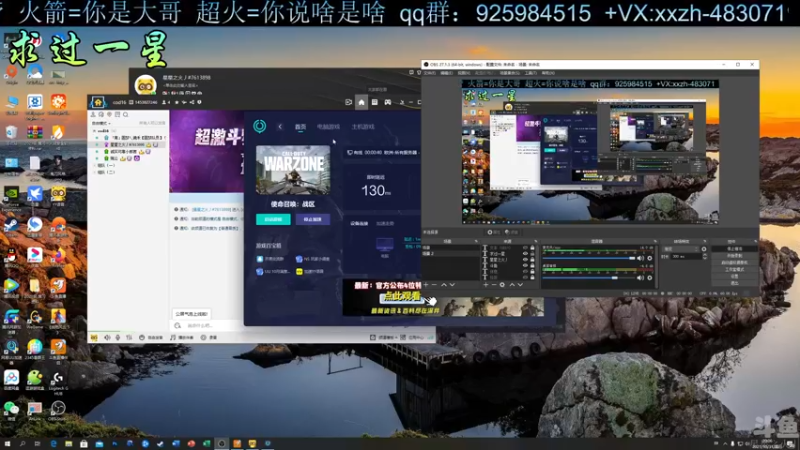The height and width of the screenshot is (450, 800).
Task: Move source down in OBS Sources panel
Action: tap(520, 285)
